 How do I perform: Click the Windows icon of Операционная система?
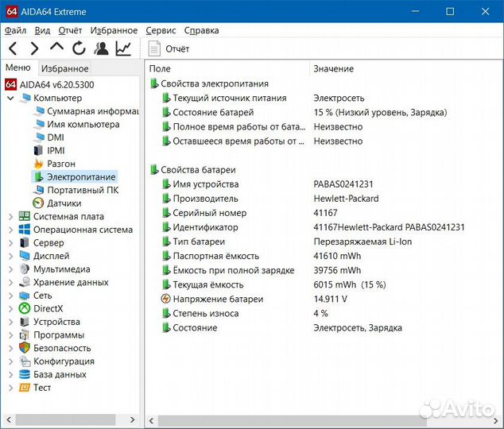[25, 230]
